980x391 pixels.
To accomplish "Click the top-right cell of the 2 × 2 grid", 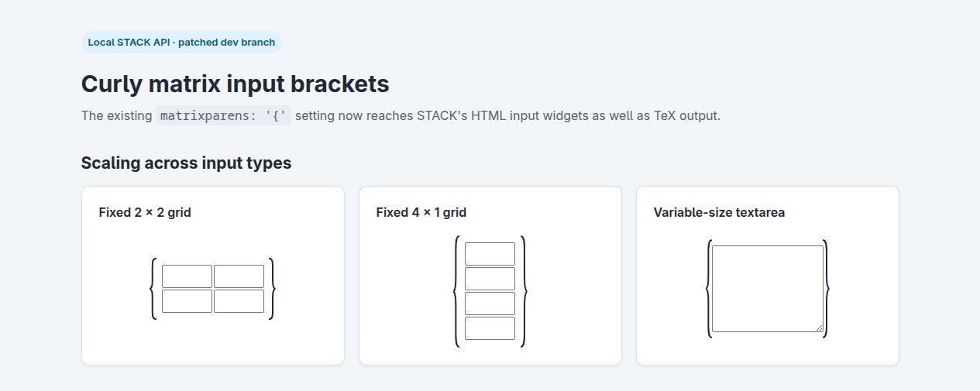I will click(x=239, y=276).
